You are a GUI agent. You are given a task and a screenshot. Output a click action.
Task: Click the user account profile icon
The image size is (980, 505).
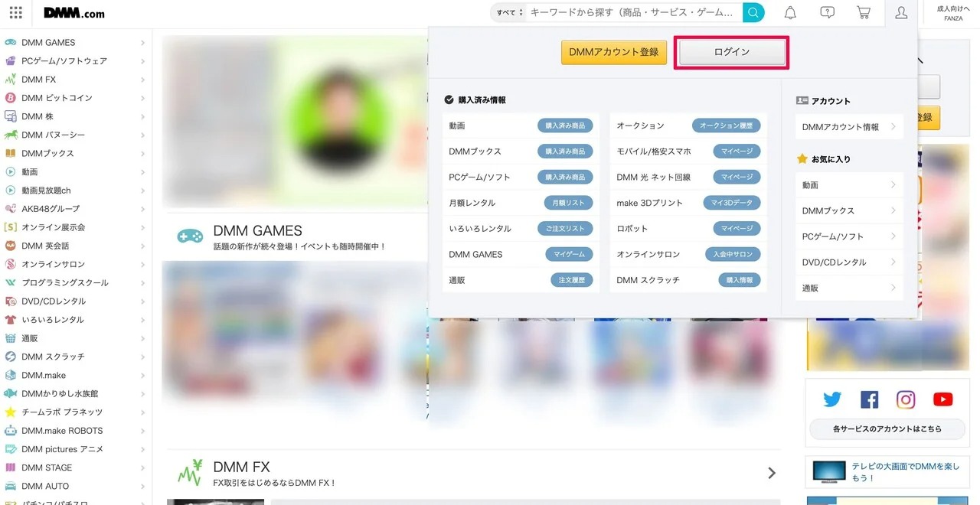click(901, 12)
